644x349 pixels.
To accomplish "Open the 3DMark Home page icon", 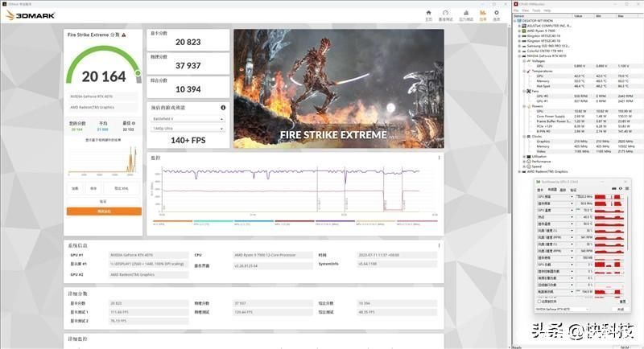I will tap(428, 13).
